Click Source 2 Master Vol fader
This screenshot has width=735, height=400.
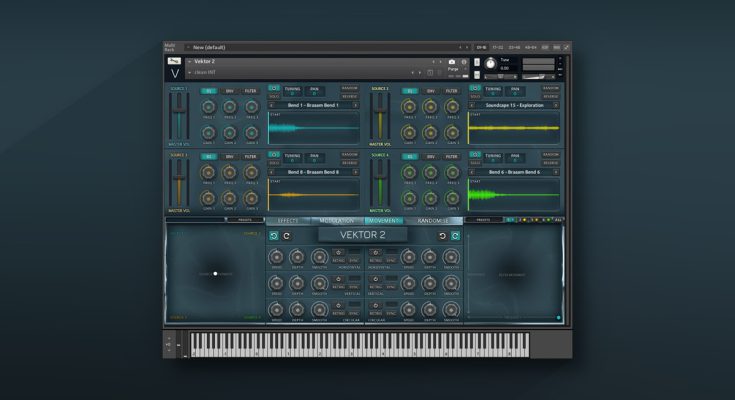[x=380, y=110]
